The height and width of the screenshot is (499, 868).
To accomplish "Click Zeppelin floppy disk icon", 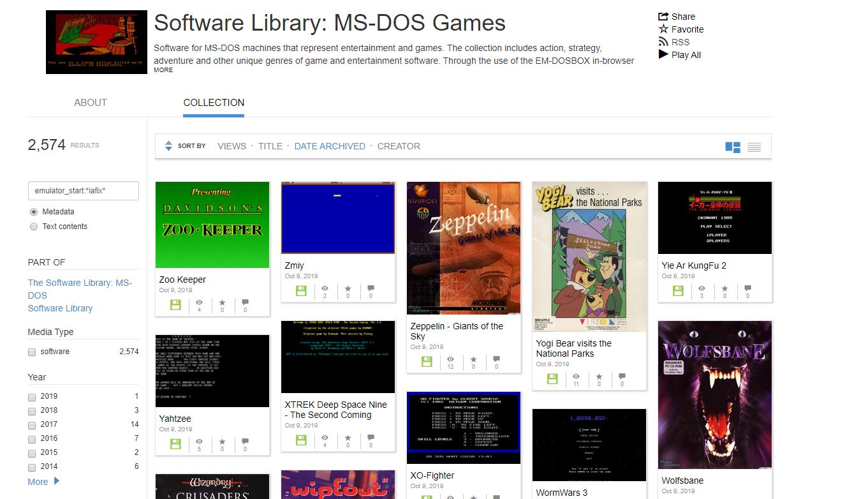I will pyautogui.click(x=427, y=361).
